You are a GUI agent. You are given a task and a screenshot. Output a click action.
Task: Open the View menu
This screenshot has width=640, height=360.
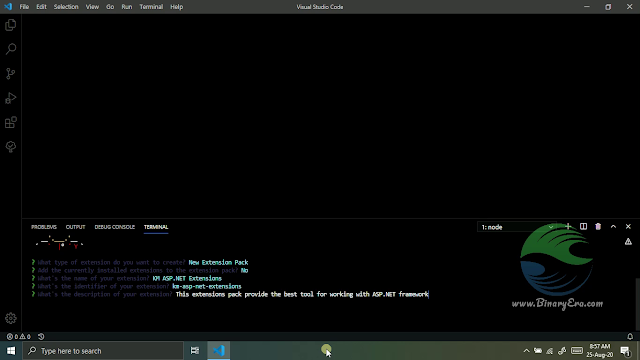point(92,7)
